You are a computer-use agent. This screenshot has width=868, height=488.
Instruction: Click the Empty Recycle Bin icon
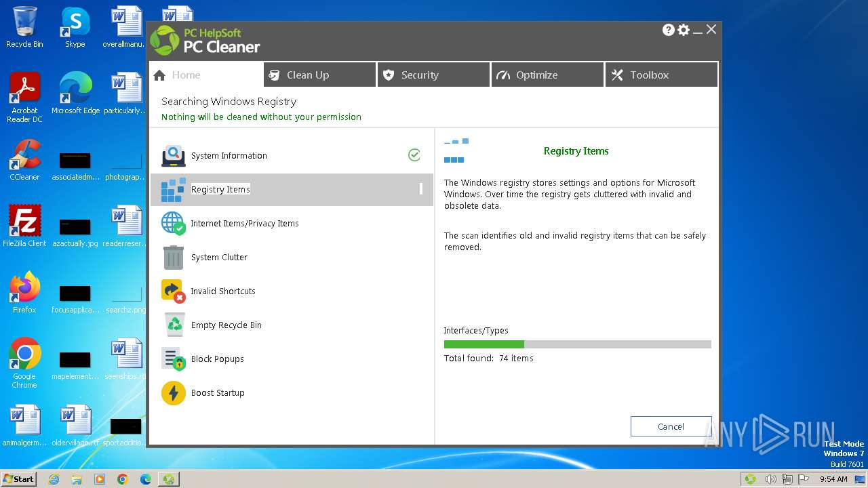click(174, 325)
